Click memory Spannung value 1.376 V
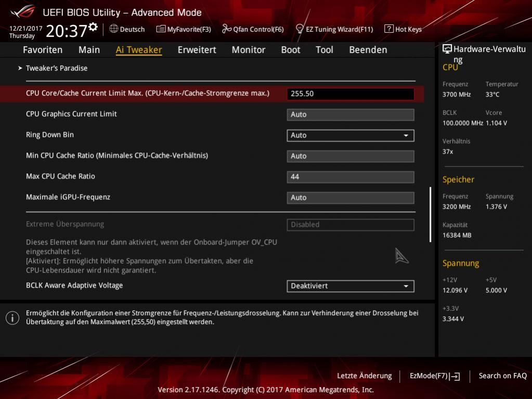This screenshot has width=532, height=399. [x=496, y=207]
